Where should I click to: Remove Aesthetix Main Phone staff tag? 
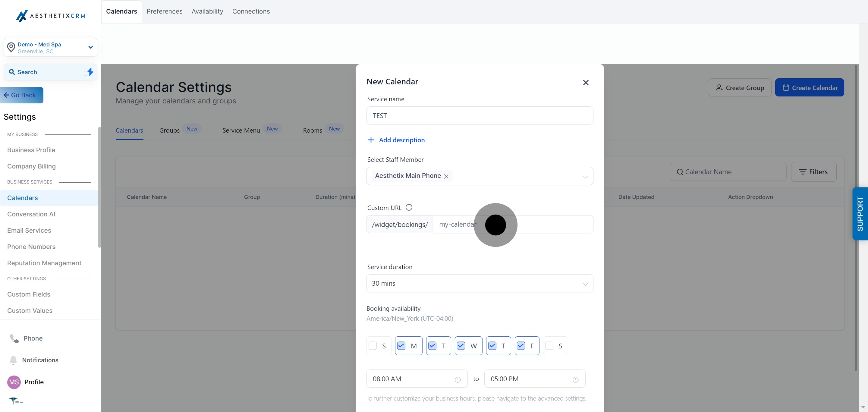[446, 176]
